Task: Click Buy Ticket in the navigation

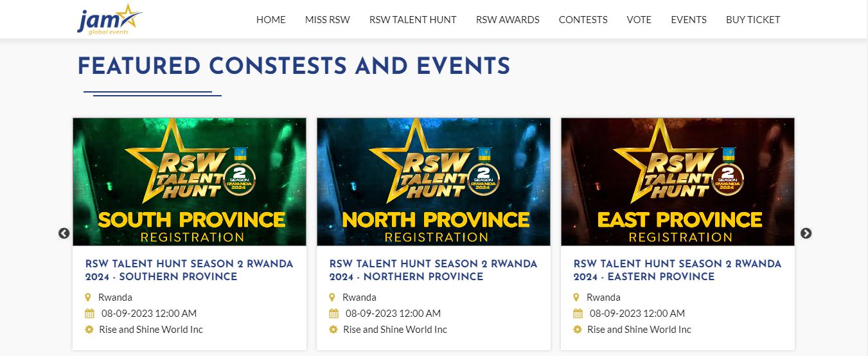Action: click(x=753, y=20)
